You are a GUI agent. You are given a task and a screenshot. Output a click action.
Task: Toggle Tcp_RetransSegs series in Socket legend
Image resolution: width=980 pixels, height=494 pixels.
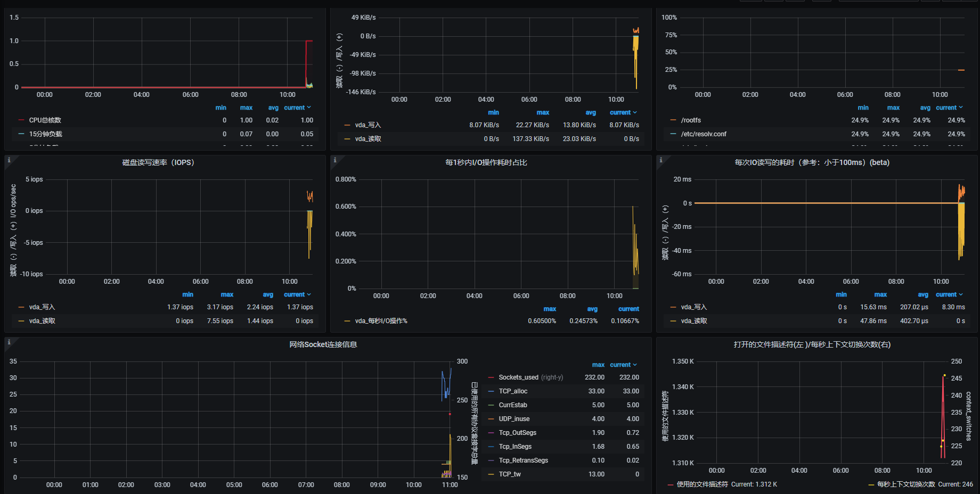pos(523,460)
